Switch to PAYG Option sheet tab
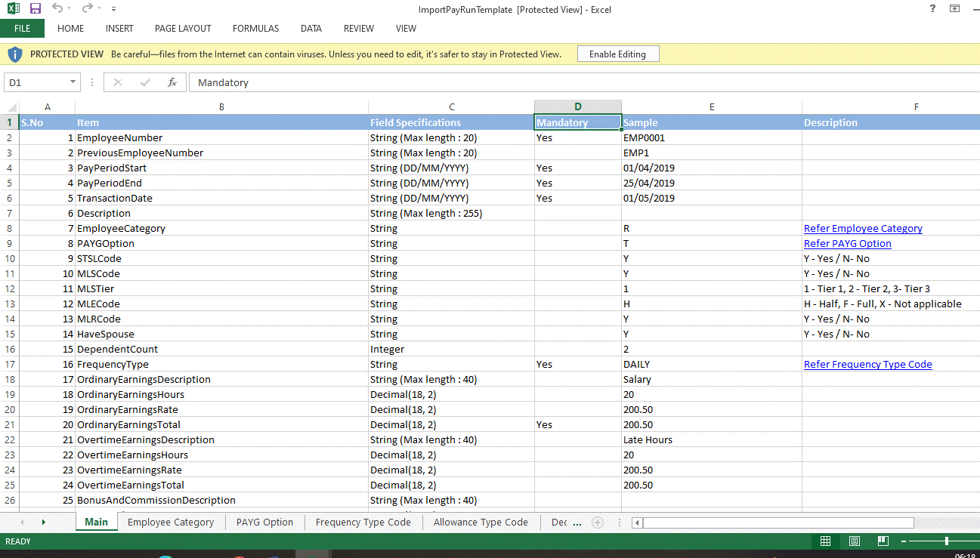Viewport: 980px width, 558px height. 264,522
